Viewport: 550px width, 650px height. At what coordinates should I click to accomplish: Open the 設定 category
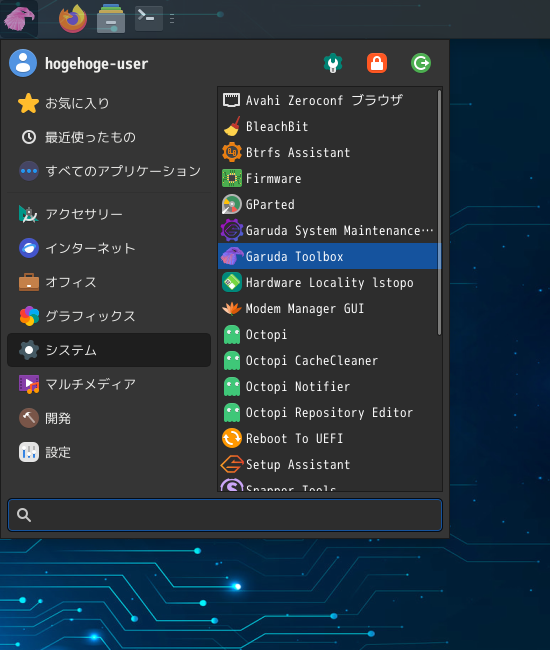[109, 452]
